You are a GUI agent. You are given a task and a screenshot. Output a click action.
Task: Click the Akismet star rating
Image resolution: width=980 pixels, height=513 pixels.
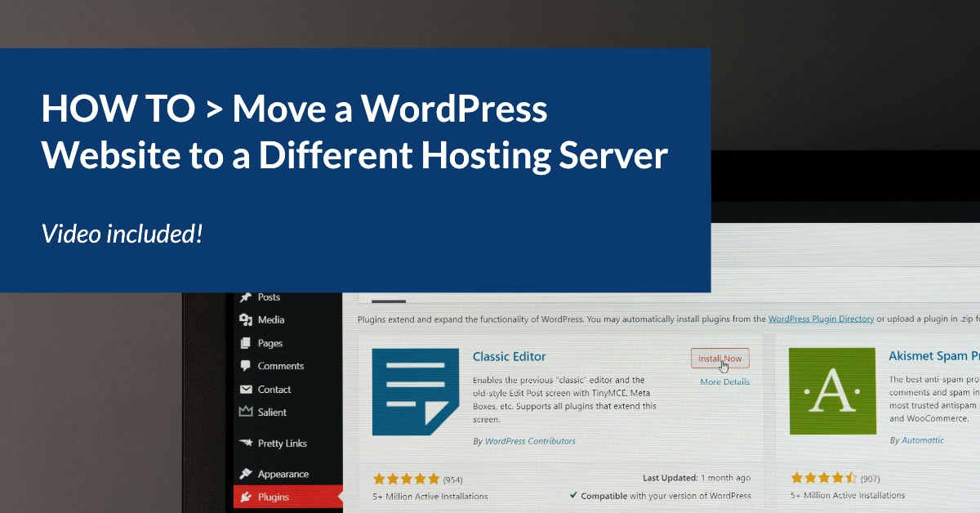pyautogui.click(x=823, y=477)
